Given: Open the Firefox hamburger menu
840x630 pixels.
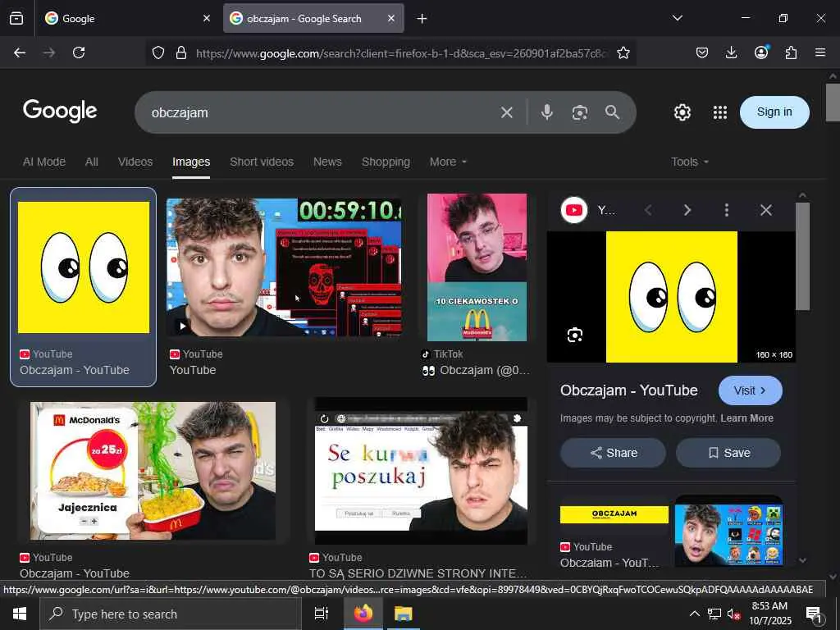Looking at the screenshot, I should point(820,52).
